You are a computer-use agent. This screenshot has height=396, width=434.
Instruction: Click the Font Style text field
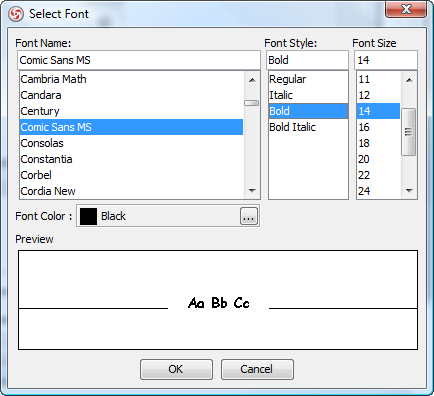(307, 60)
